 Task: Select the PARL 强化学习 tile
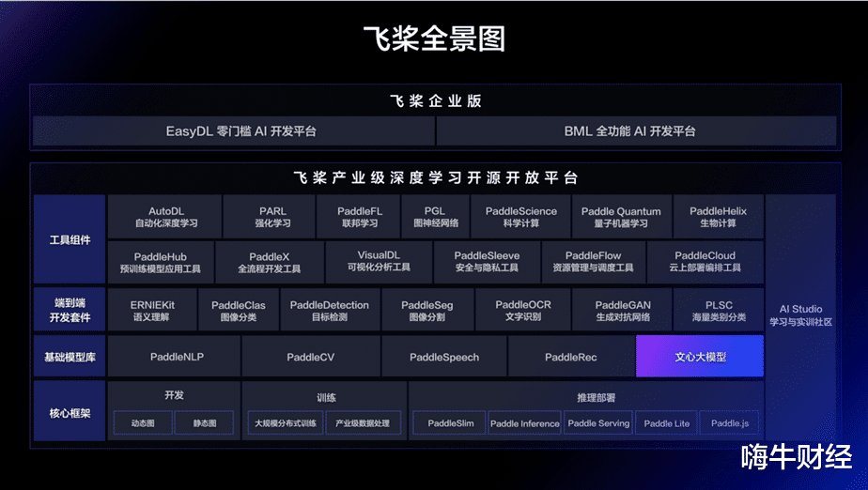click(270, 217)
